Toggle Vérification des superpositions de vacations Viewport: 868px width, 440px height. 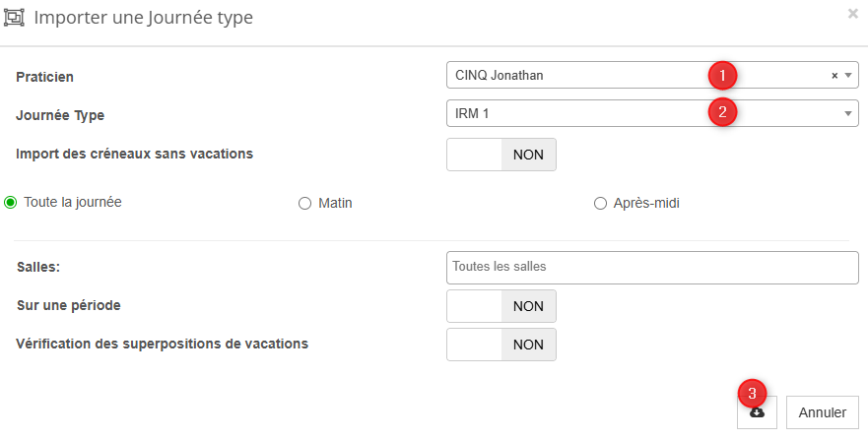tap(501, 345)
